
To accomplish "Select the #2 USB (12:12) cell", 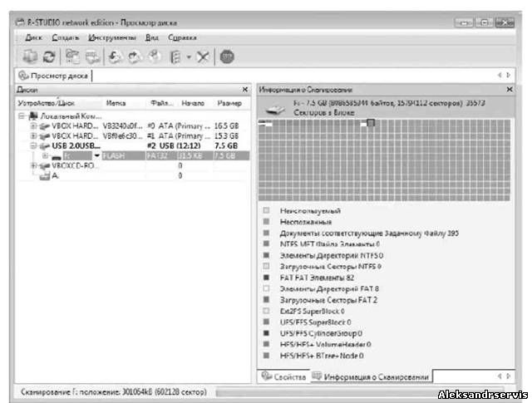I will click(x=174, y=146).
